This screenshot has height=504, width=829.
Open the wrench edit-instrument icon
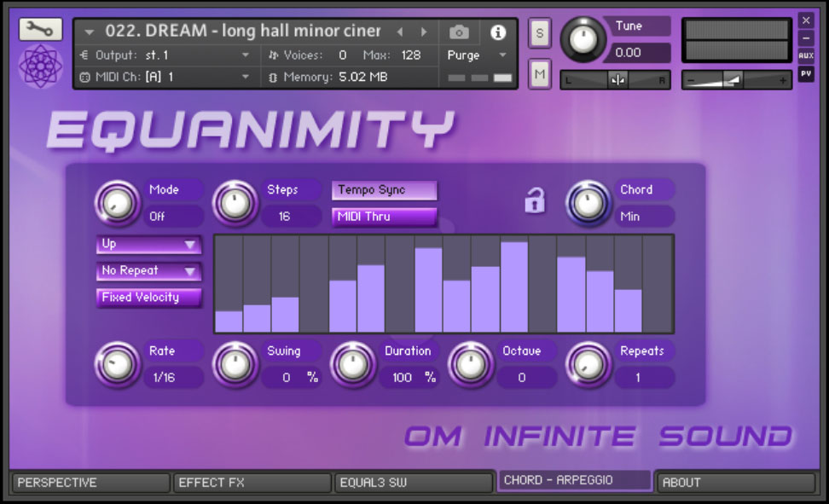[41, 29]
